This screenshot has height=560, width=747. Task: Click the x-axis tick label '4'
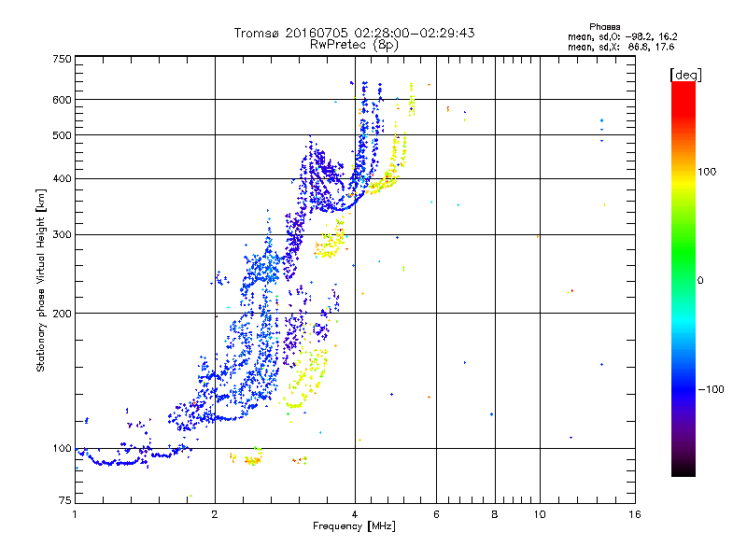tap(355, 514)
